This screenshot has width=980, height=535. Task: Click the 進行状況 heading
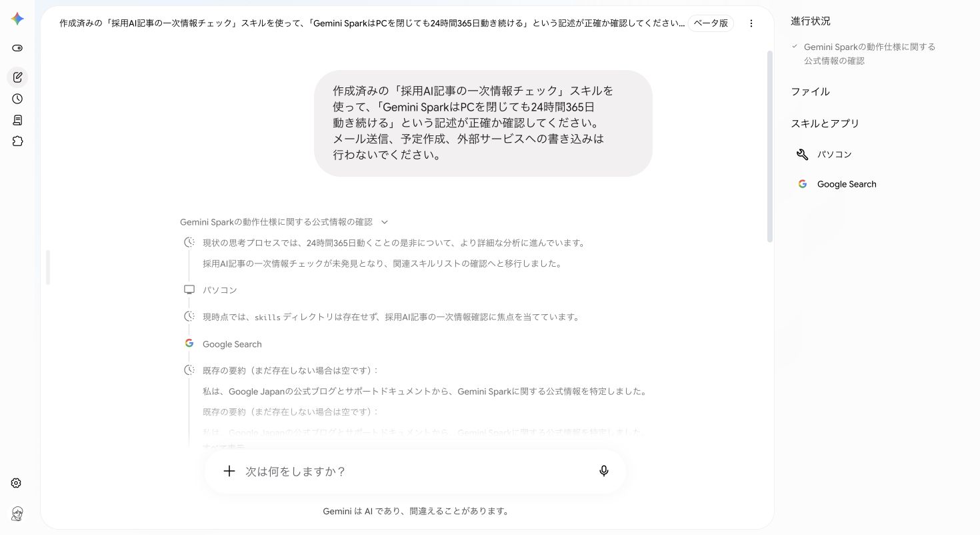(811, 21)
